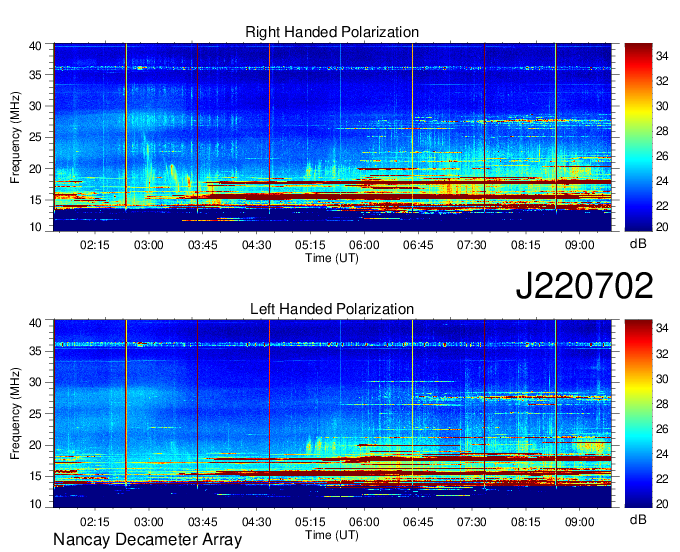Click the 35 MHz tick label on bottom plot
Screen dimensions: 680x552
tap(35, 352)
